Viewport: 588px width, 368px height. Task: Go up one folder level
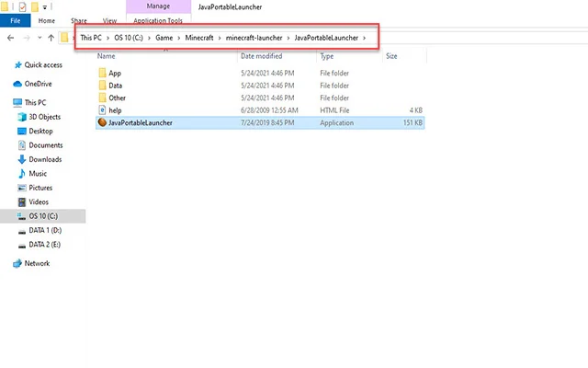coord(51,38)
